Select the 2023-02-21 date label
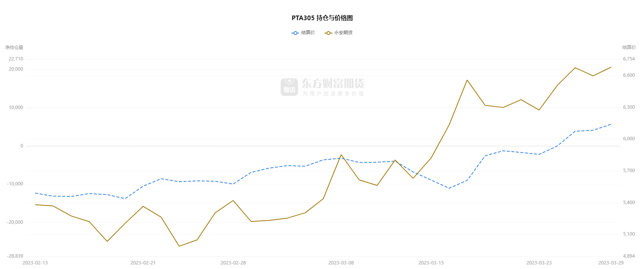 143,263
